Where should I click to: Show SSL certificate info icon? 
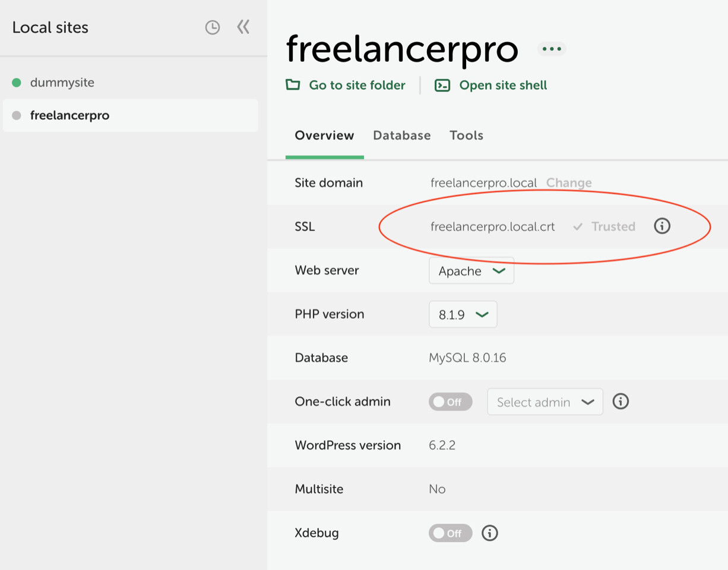tap(662, 226)
